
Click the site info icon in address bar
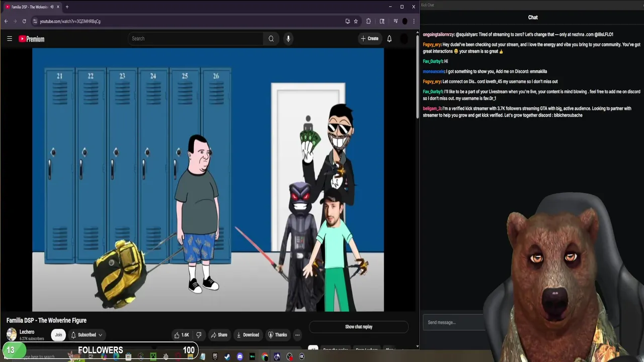pos(35,21)
